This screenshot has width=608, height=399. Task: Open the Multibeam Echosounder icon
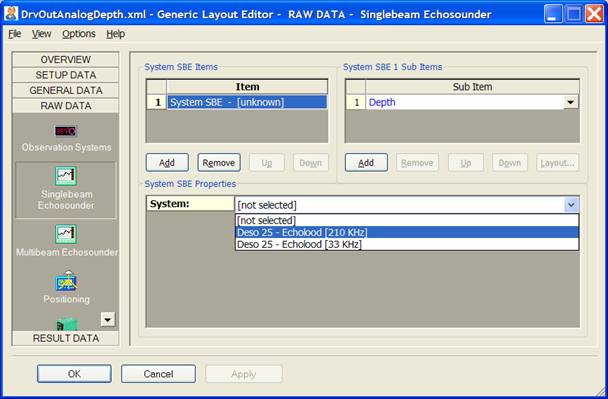[x=66, y=234]
